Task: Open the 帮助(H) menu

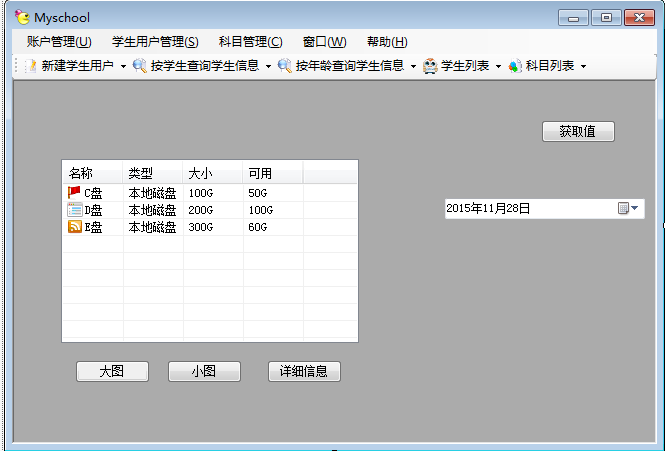Action: click(x=387, y=42)
